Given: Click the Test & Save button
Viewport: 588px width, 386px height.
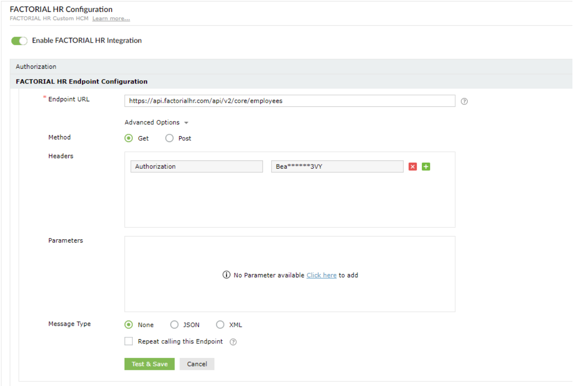Looking at the screenshot, I should [x=149, y=364].
